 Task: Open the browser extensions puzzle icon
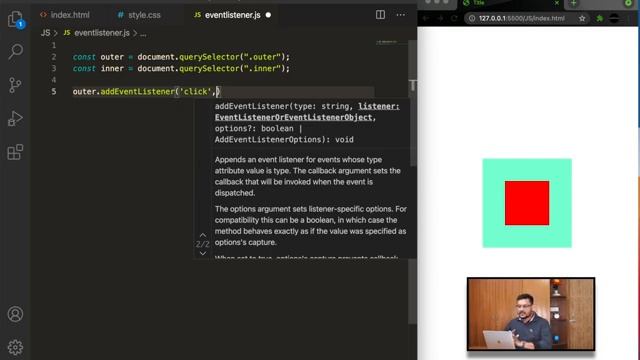(599, 18)
